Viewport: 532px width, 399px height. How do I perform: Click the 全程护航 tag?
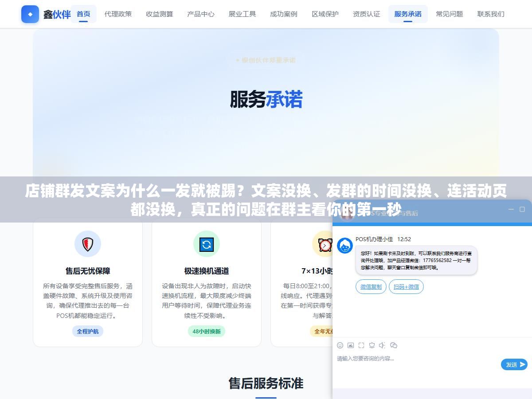(88, 331)
